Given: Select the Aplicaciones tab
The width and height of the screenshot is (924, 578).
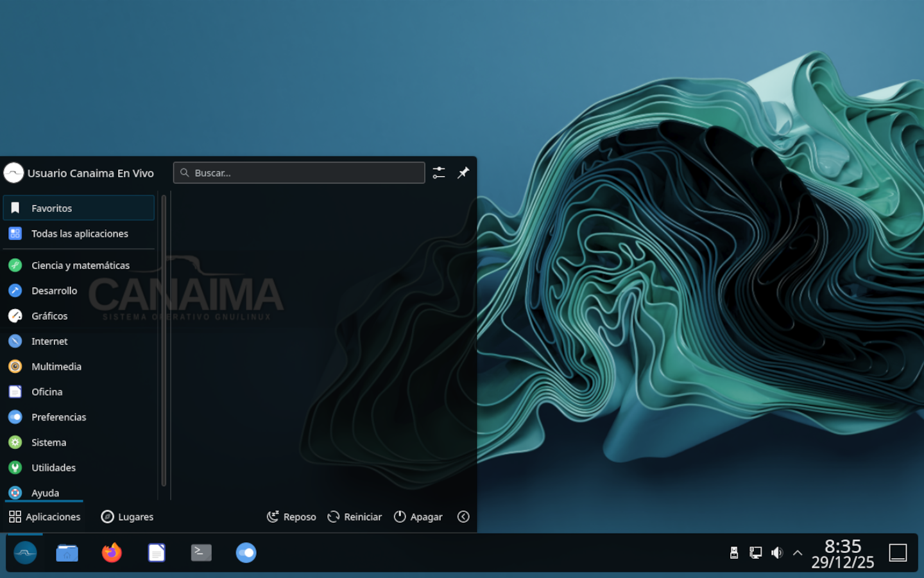Looking at the screenshot, I should click(x=45, y=517).
